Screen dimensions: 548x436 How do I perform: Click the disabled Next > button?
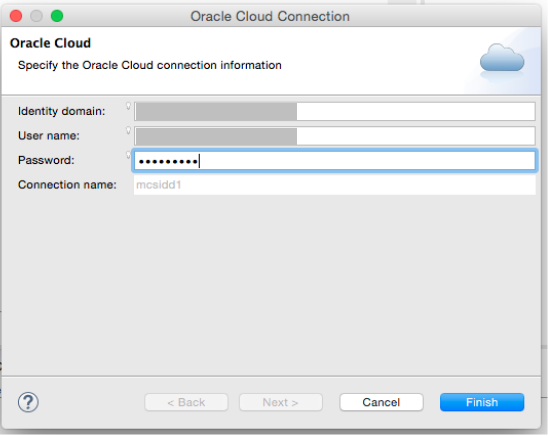(281, 402)
